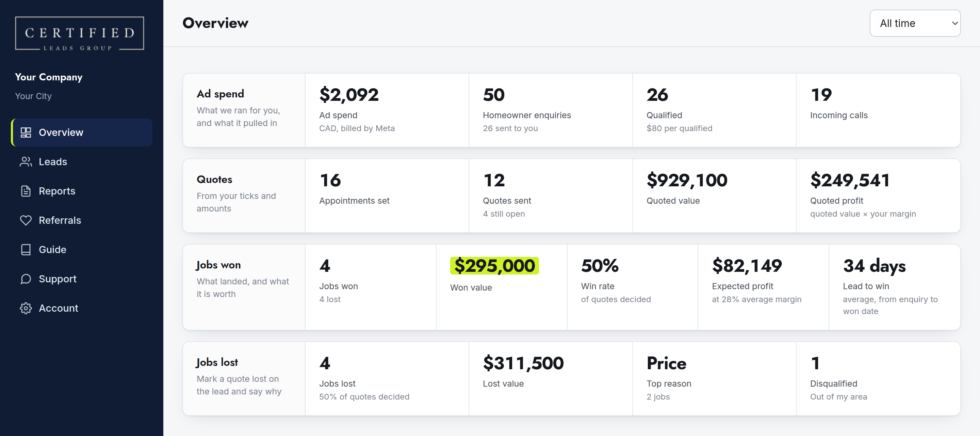
Task: Open the Support page link
Action: (x=58, y=279)
